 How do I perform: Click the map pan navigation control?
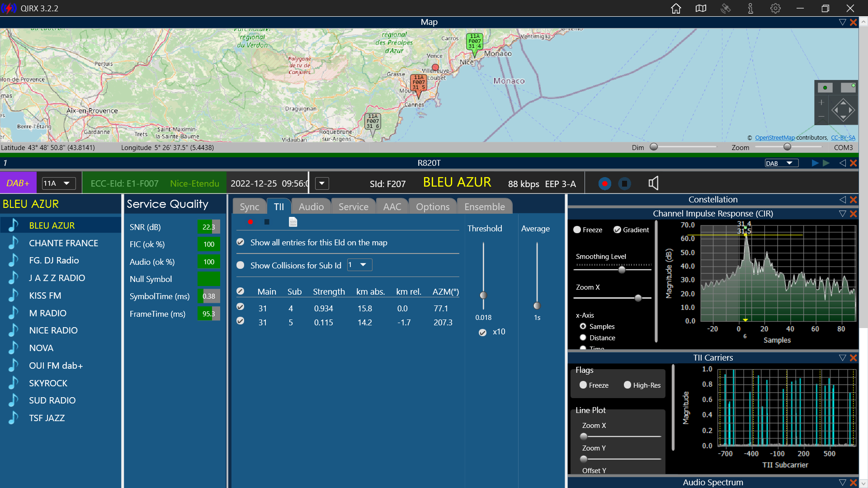click(843, 110)
